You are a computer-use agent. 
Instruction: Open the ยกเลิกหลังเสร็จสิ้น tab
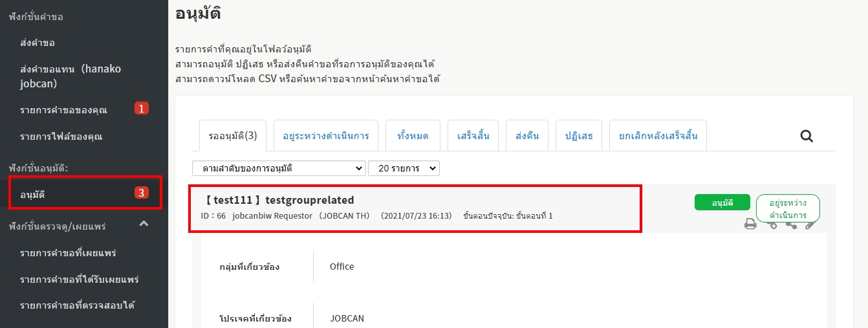[x=658, y=136]
